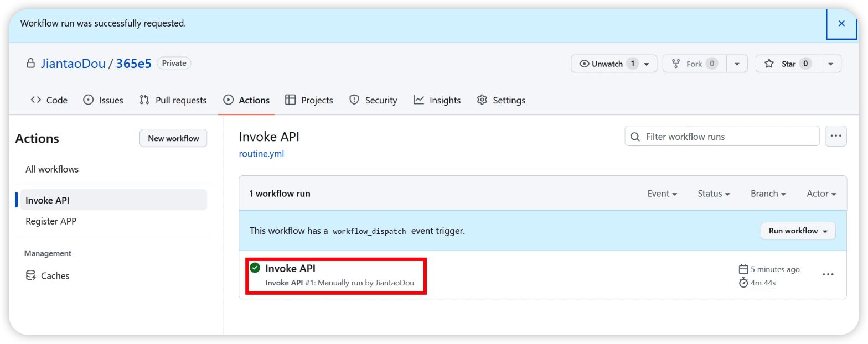Open the Actor filter dropdown
Viewport: 868px width, 344px height.
tap(821, 194)
